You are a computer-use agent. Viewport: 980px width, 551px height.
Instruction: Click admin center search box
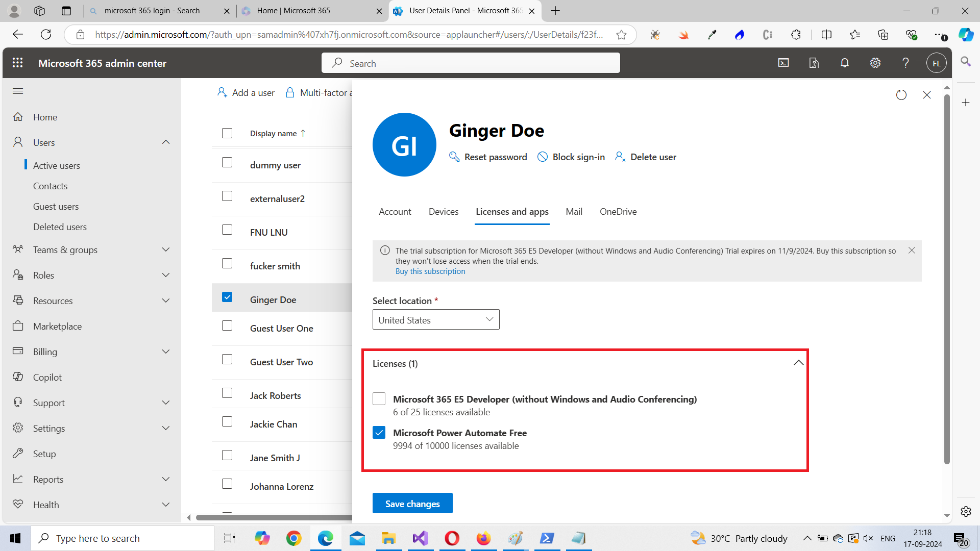point(471,63)
